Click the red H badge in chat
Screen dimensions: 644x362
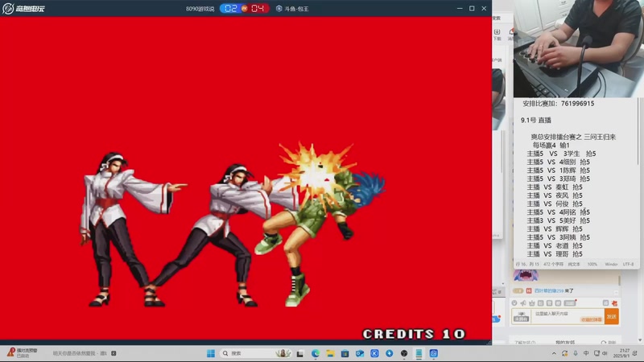pos(529,291)
